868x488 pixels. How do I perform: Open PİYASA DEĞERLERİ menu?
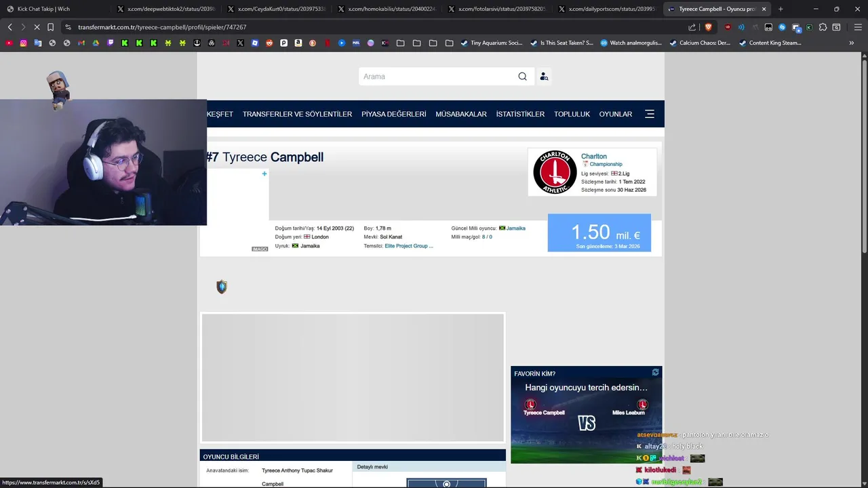click(393, 114)
